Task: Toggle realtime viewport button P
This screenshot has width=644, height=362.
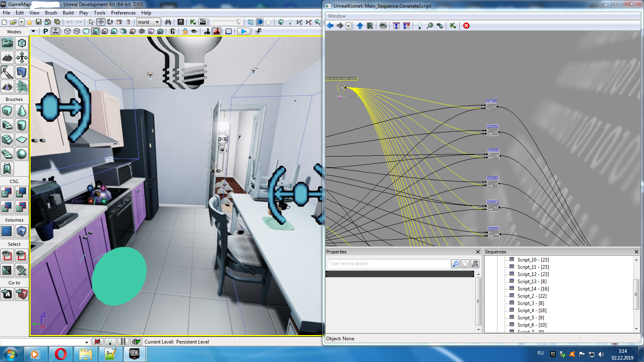Action: tap(45, 31)
